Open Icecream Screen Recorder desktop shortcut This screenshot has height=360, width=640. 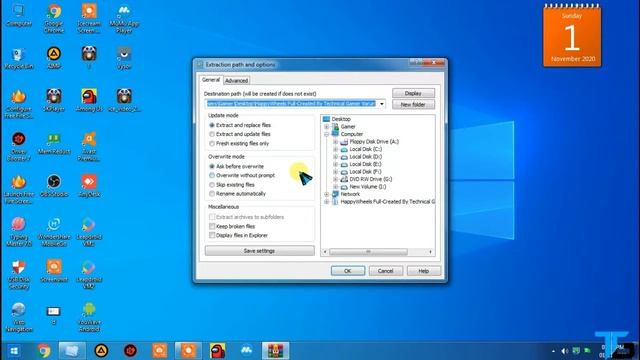(89, 18)
